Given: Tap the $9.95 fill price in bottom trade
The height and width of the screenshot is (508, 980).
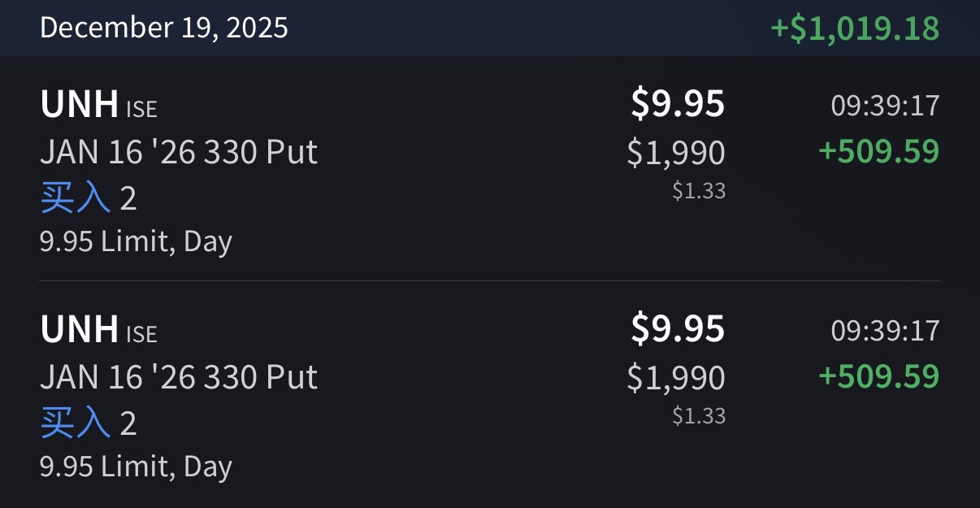Looking at the screenshot, I should (678, 329).
